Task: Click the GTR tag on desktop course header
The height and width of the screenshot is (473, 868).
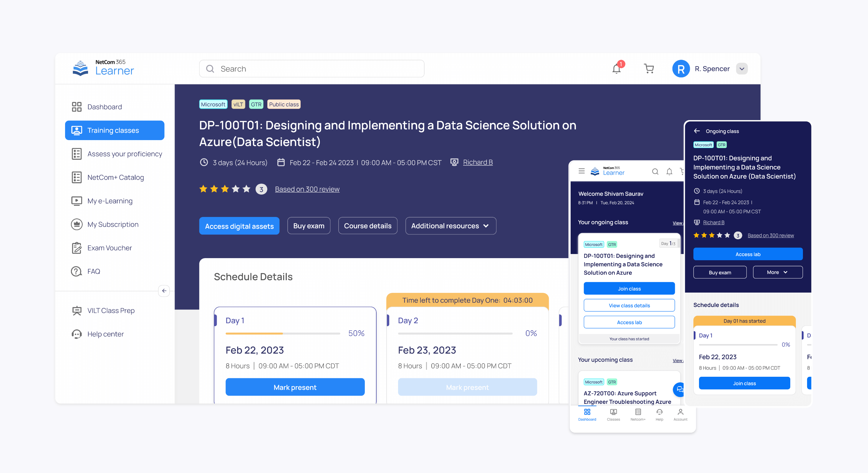Action: point(256,104)
